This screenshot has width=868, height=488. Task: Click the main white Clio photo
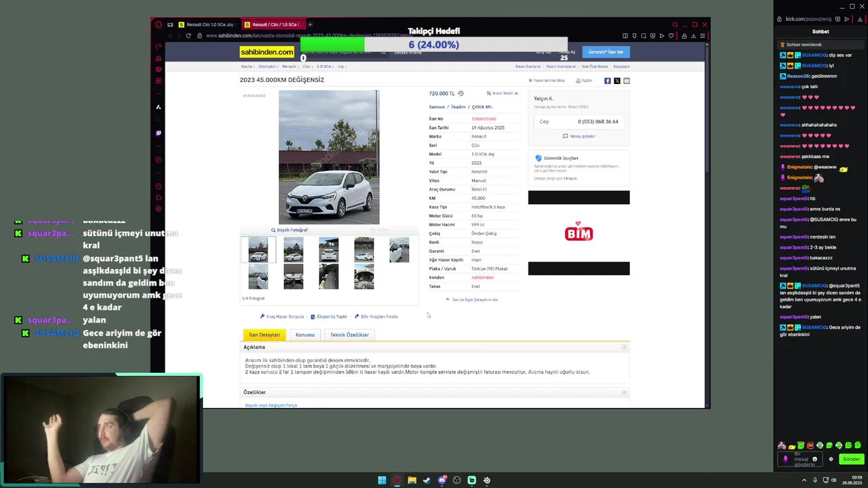tap(329, 157)
